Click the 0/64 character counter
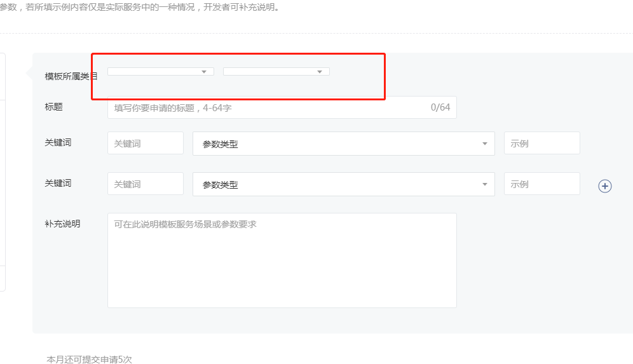The image size is (633, 364). click(x=440, y=107)
